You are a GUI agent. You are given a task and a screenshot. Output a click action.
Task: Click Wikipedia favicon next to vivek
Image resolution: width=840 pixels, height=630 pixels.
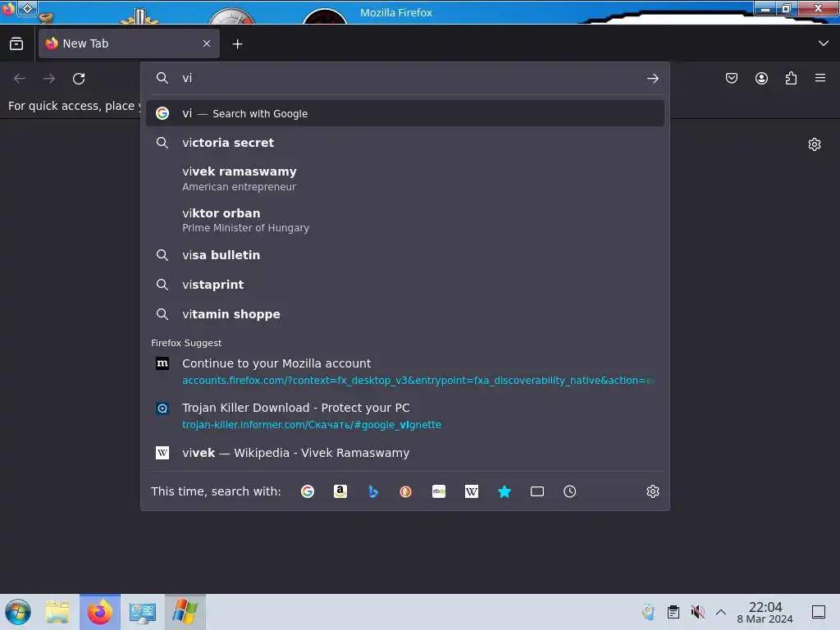tap(162, 453)
